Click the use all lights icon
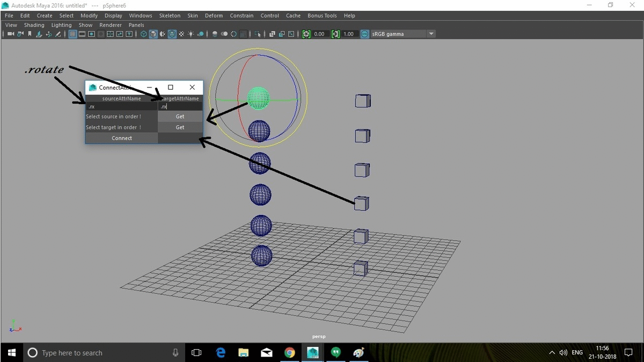 point(191,34)
